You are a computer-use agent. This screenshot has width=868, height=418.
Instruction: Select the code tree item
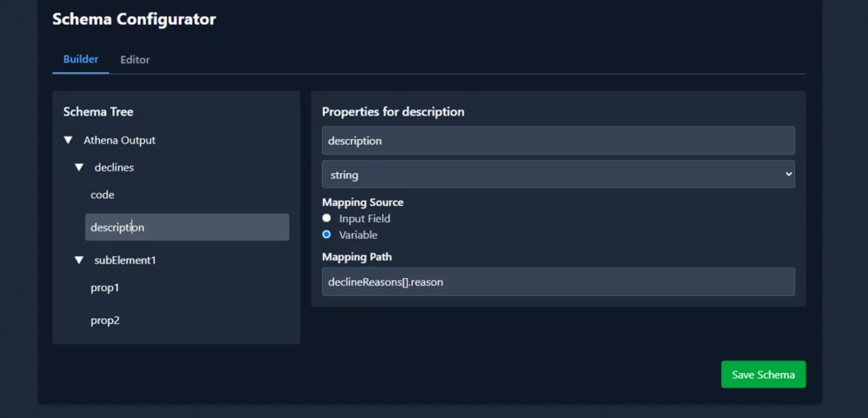(103, 195)
